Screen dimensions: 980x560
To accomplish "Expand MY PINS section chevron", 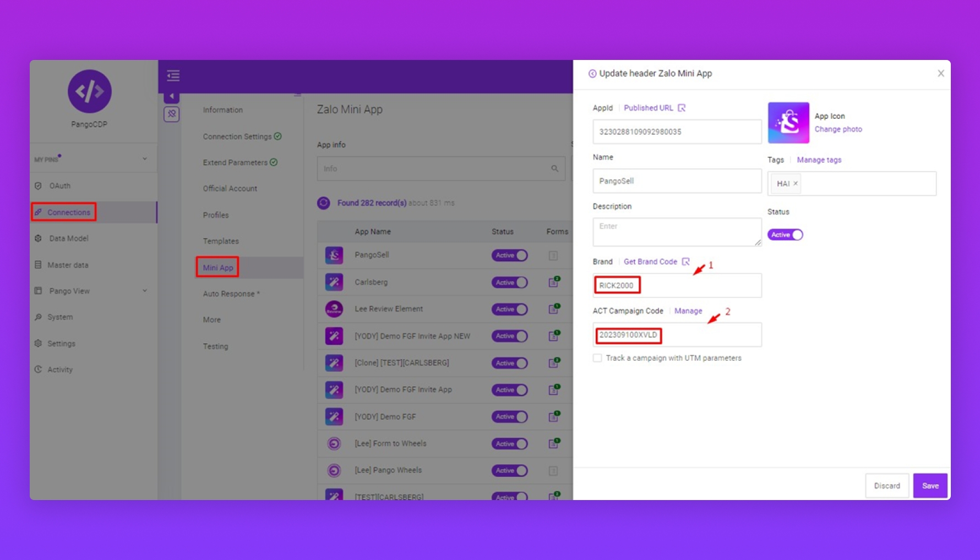I will tap(145, 159).
